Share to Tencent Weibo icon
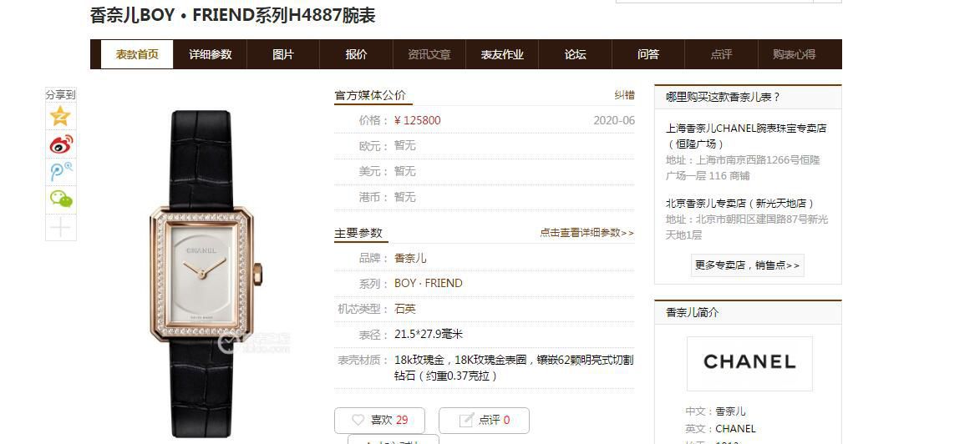This screenshot has width=980, height=444. coord(60,172)
